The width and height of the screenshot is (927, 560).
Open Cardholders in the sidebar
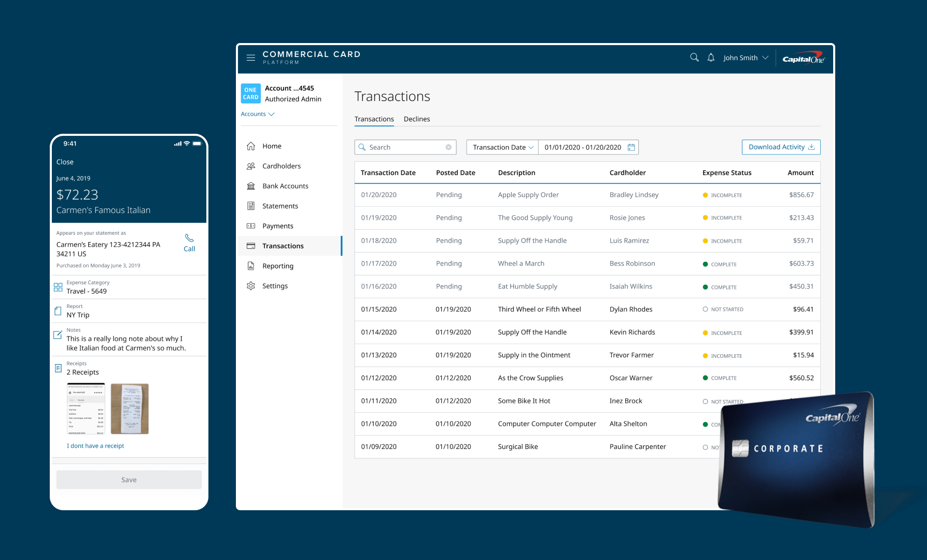click(281, 166)
